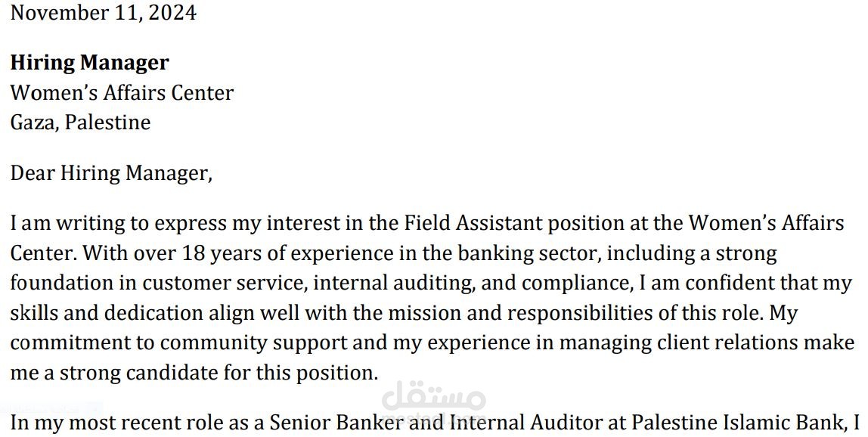
Task: Click the words Field Assistant
Action: pyautogui.click(x=473, y=223)
